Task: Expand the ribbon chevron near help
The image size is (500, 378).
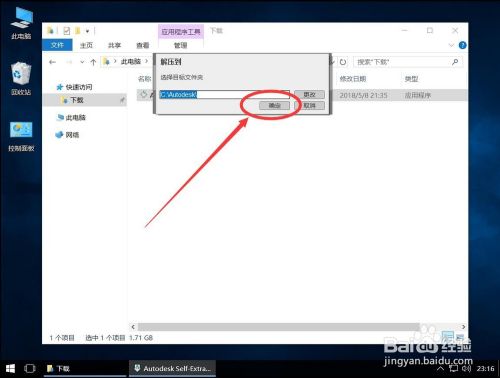Action: point(451,45)
